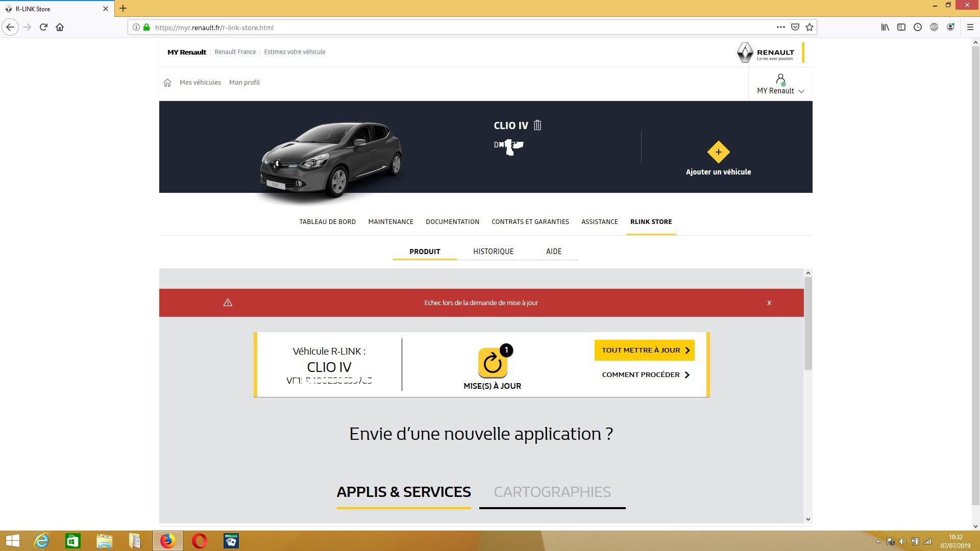Screen dimensions: 980x551
Task: Reload the page with refresh icon
Action: (43, 27)
